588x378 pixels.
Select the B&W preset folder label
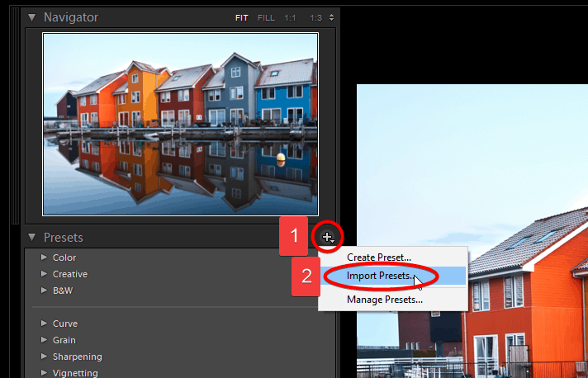click(x=63, y=291)
